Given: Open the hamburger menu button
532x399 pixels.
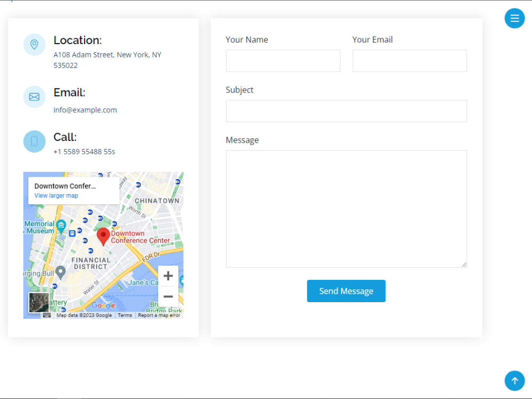Looking at the screenshot, I should tap(514, 18).
